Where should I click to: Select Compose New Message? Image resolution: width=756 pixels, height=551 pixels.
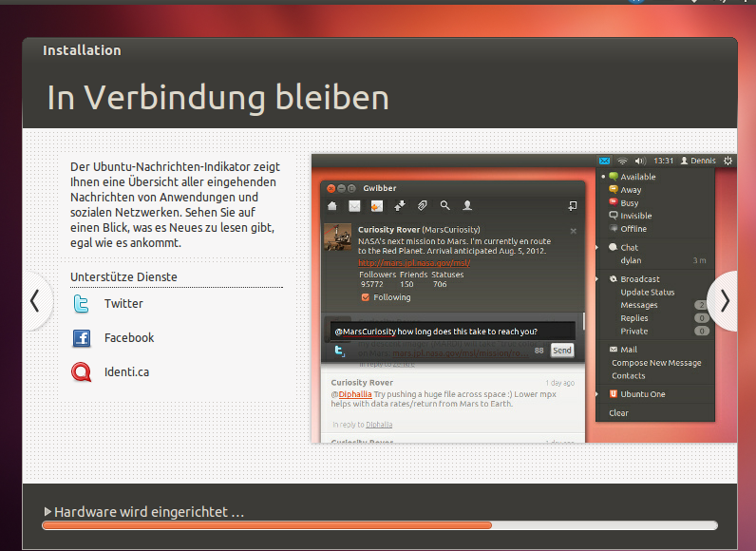655,363
